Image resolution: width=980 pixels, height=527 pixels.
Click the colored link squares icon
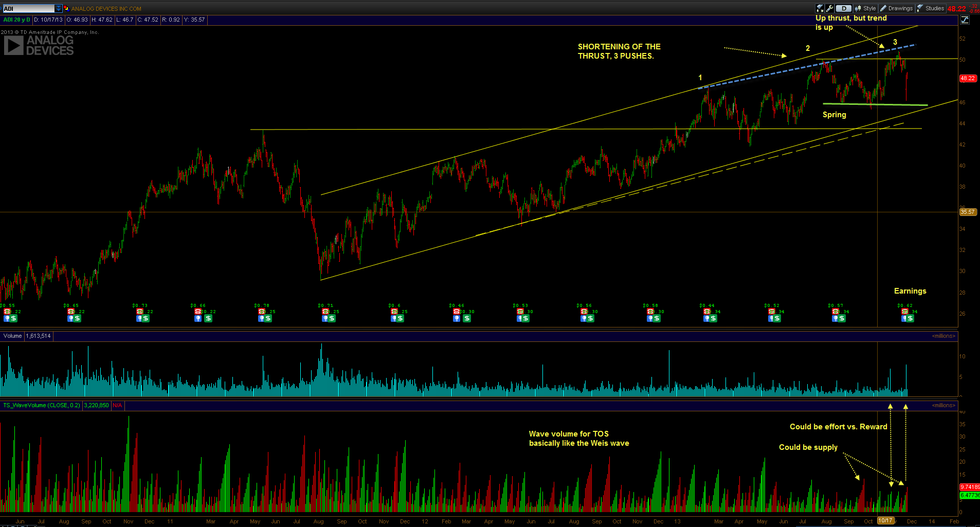66,8
